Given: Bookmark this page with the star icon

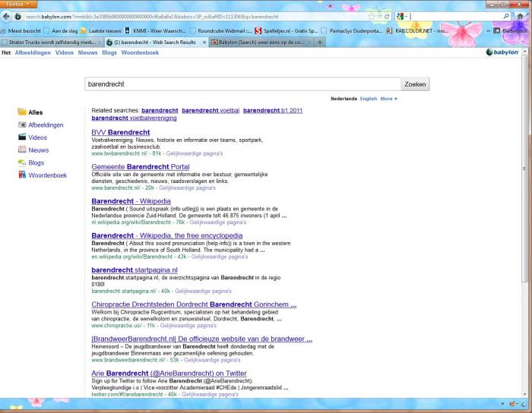Looking at the screenshot, I should click(x=372, y=16).
